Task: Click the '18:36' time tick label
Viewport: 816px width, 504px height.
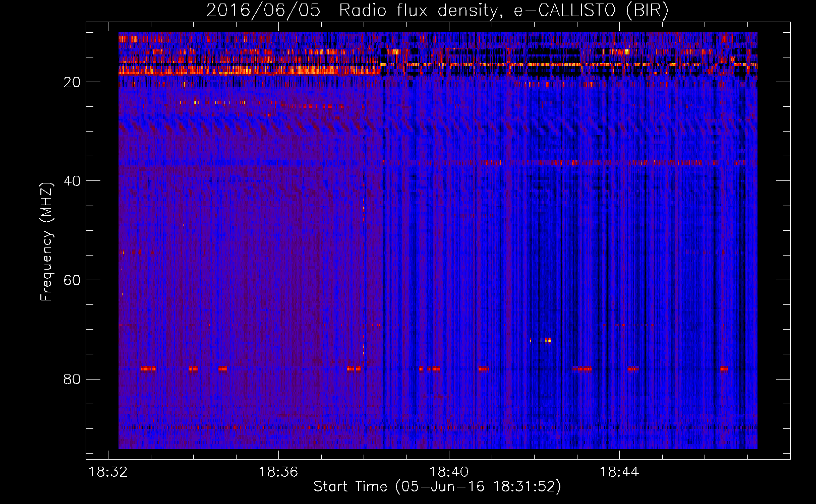Action: tap(278, 472)
